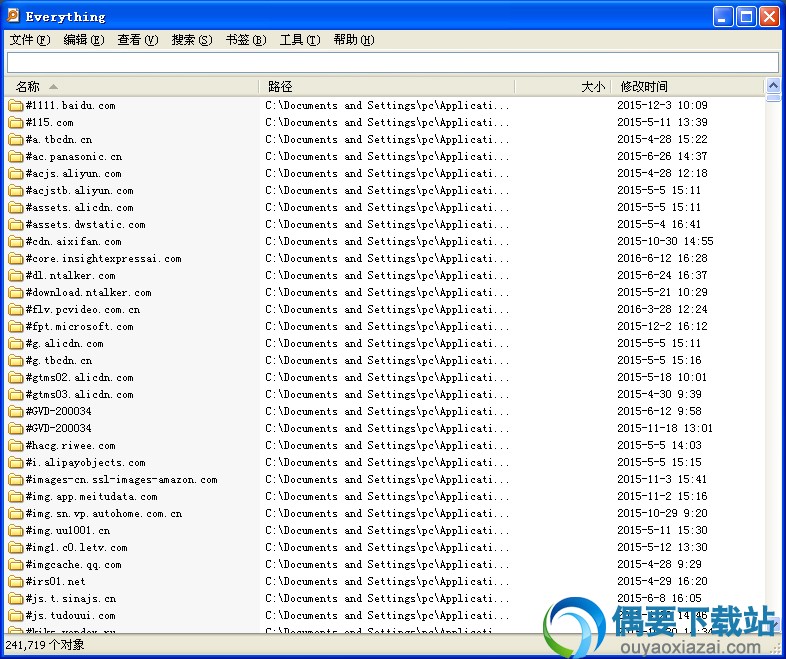Select folder icon of #fpt.microsoft.com
The height and width of the screenshot is (659, 786).
16,327
